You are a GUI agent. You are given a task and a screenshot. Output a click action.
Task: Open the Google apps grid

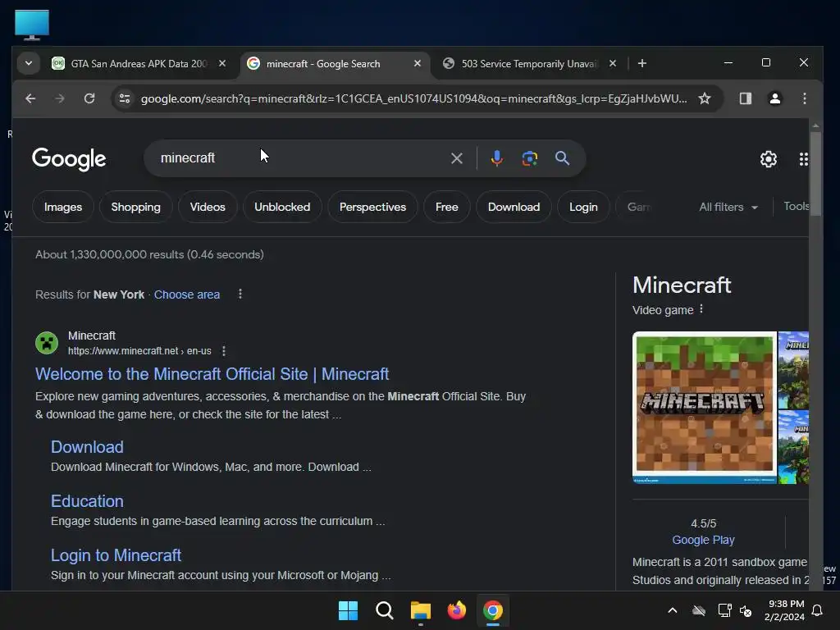coord(803,159)
